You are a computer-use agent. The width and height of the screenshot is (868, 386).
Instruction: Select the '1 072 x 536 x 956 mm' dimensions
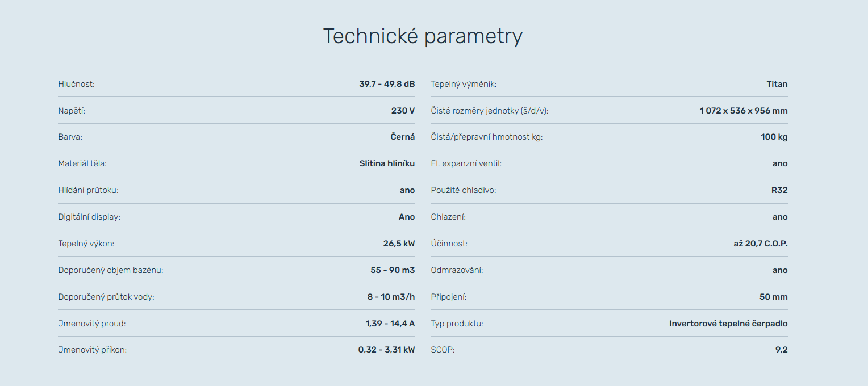click(743, 111)
